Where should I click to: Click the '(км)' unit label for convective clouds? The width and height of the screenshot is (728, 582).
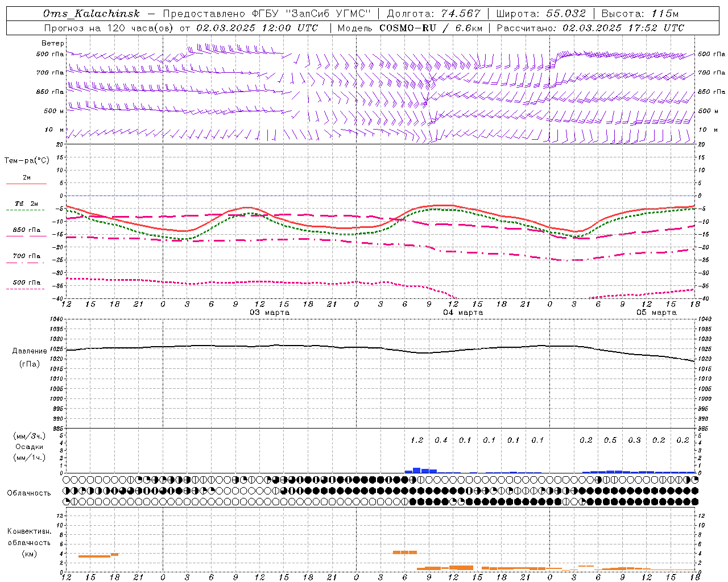click(x=30, y=554)
